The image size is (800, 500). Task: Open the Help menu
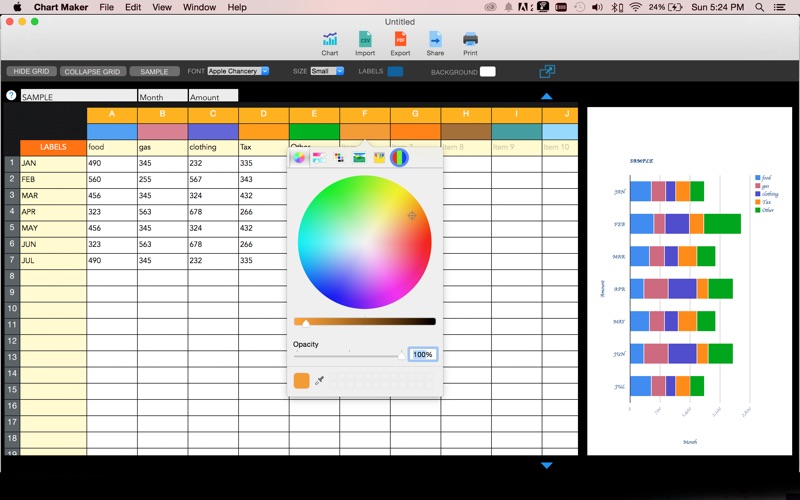(x=237, y=7)
